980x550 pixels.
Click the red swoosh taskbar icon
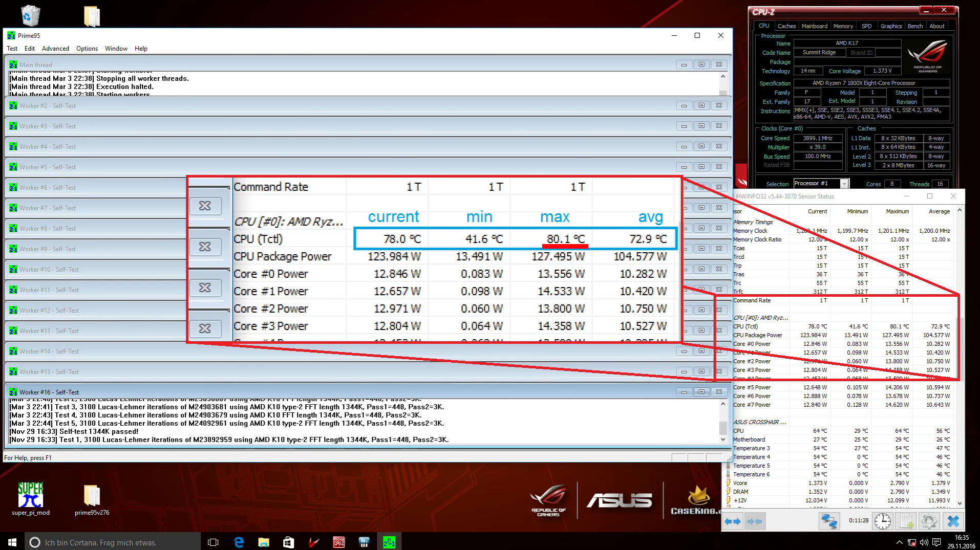314,542
